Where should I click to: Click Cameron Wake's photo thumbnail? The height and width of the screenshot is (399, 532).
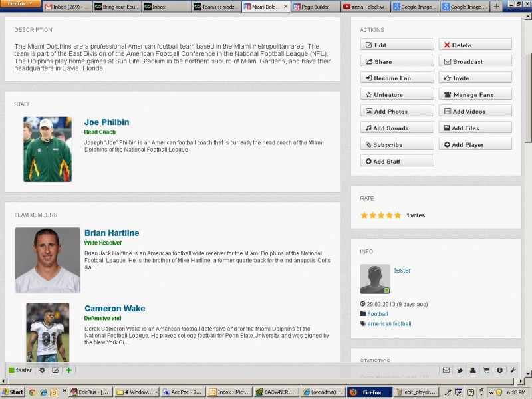point(47,332)
